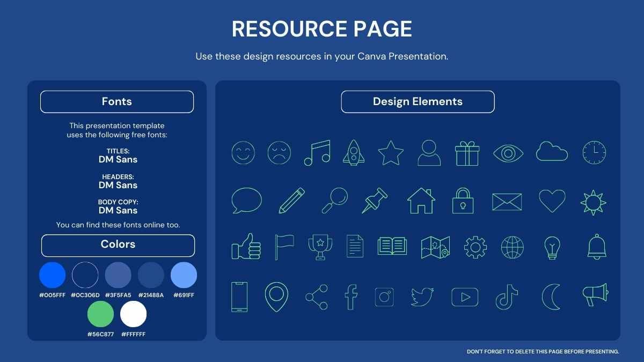Click 'You can find these fonts online too.'
The width and height of the screenshot is (644, 362).
118,225
